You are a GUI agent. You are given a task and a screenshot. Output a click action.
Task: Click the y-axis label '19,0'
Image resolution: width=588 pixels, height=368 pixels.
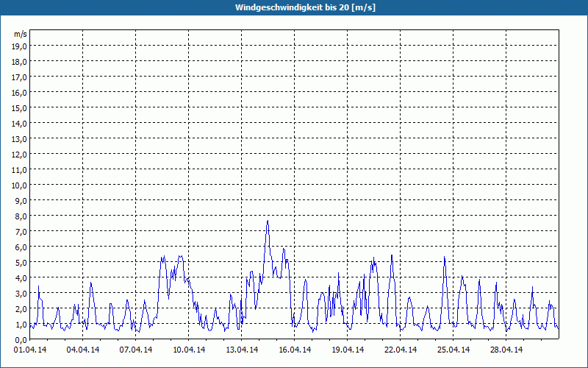(x=20, y=46)
